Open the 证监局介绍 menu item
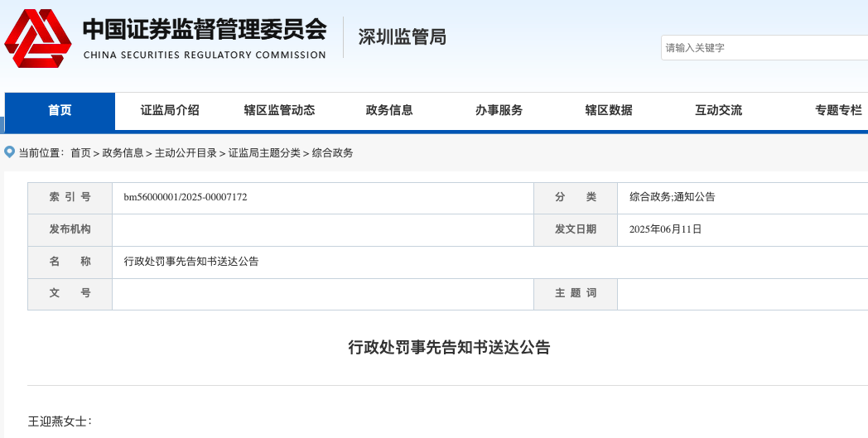This screenshot has width=868, height=438. [x=170, y=111]
